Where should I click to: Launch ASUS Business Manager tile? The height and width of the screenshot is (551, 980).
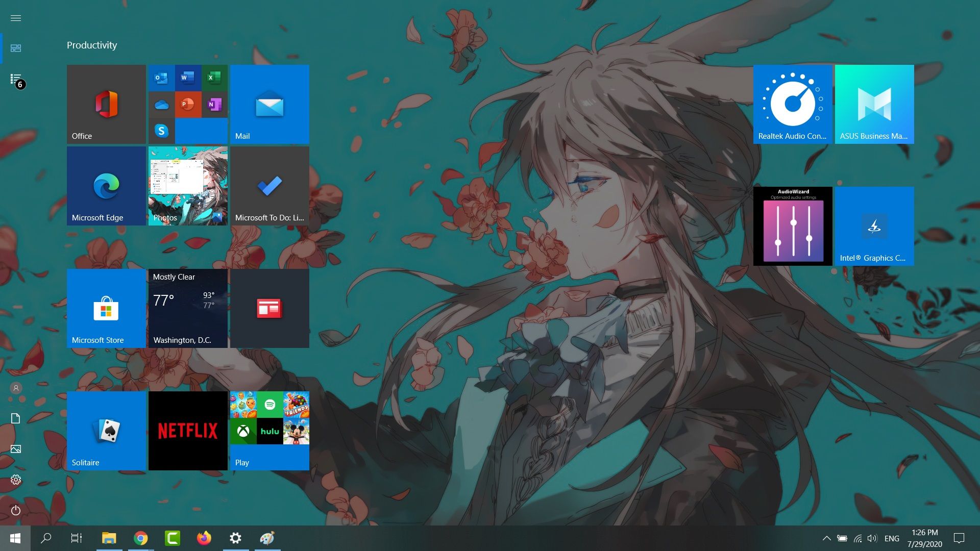click(874, 104)
